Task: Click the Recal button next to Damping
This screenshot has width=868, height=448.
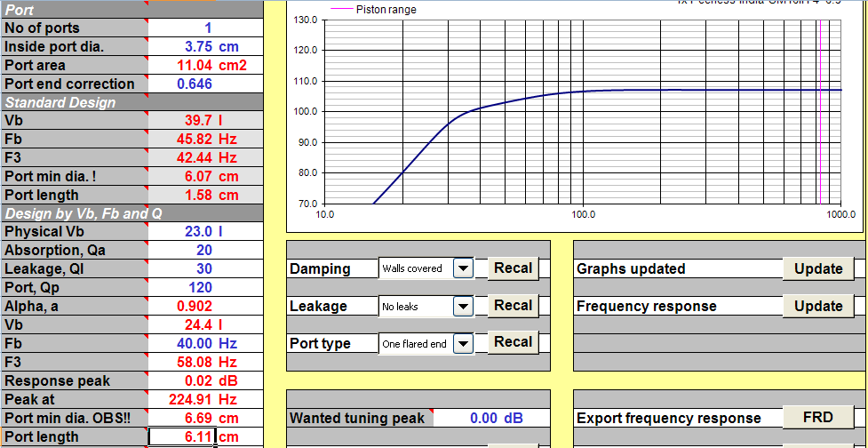Action: pyautogui.click(x=513, y=268)
